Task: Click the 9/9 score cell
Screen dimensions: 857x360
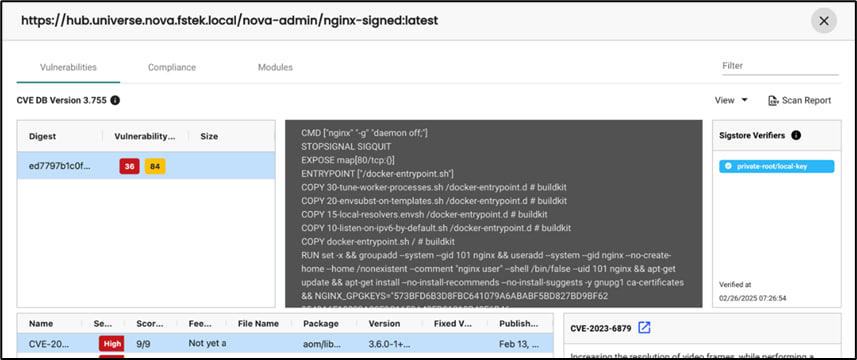Action: click(x=143, y=344)
